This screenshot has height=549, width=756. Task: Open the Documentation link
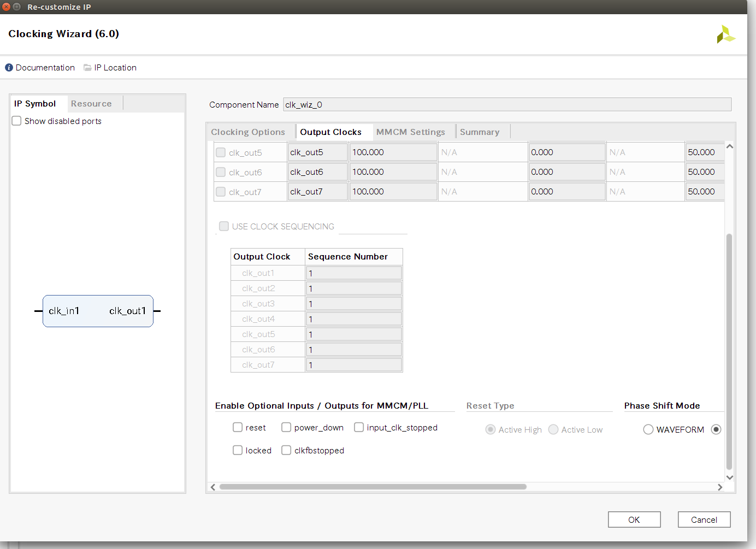point(45,68)
